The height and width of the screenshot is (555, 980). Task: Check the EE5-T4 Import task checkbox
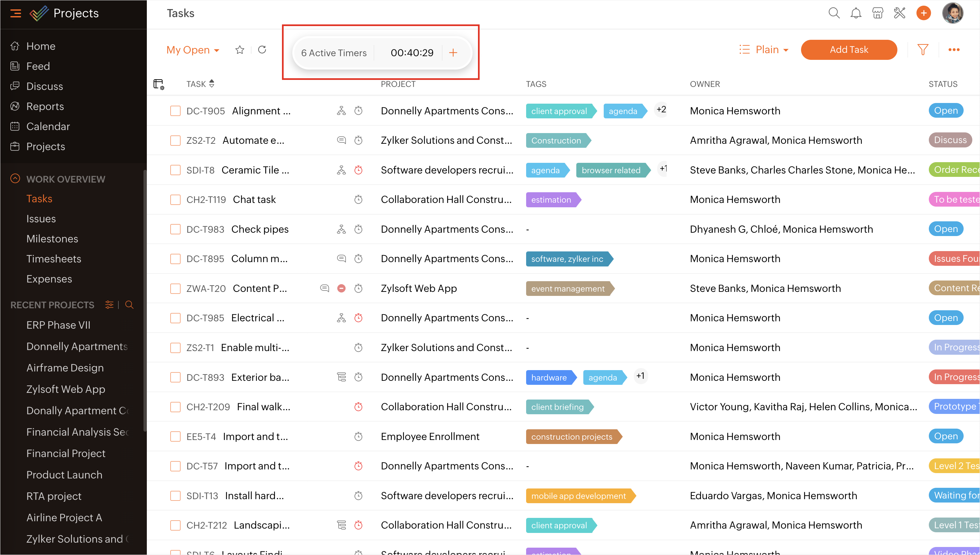click(175, 436)
